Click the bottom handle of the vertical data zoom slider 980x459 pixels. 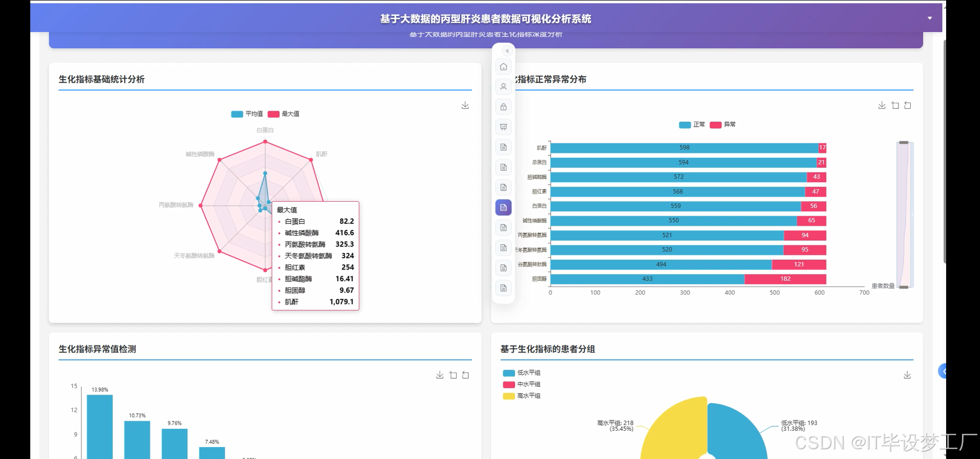[x=904, y=287]
